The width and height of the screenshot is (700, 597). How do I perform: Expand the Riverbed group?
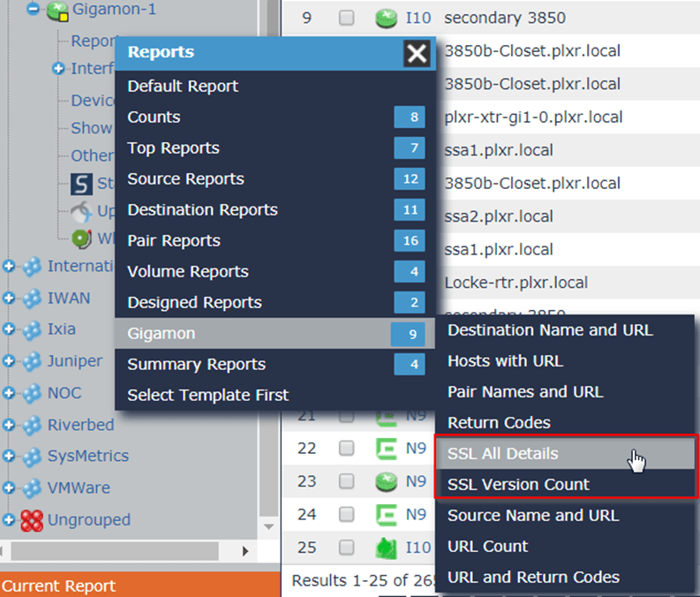pos(9,424)
